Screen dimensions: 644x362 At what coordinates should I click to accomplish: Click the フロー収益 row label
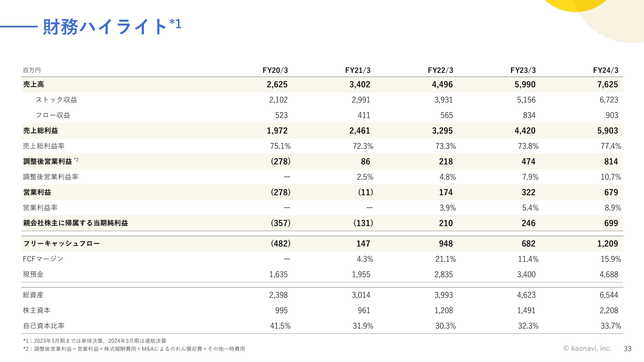(x=53, y=115)
